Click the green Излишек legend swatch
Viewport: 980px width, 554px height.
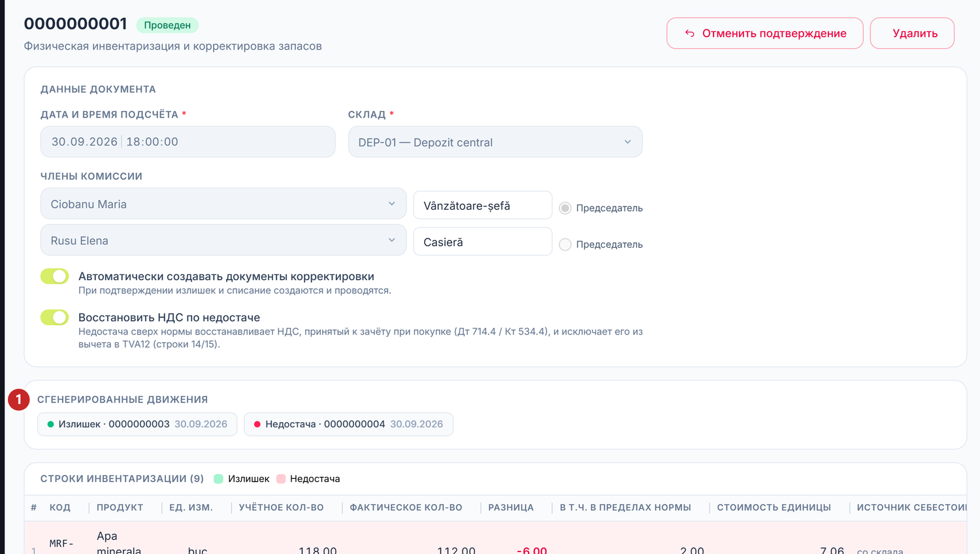[219, 479]
